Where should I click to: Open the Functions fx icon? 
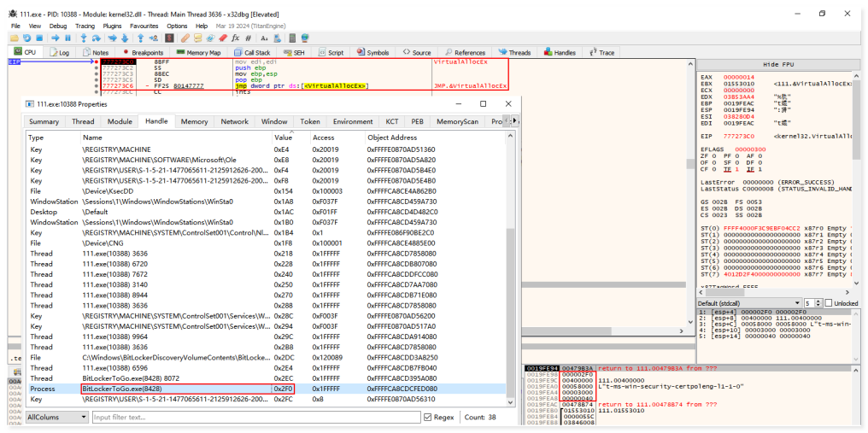235,38
